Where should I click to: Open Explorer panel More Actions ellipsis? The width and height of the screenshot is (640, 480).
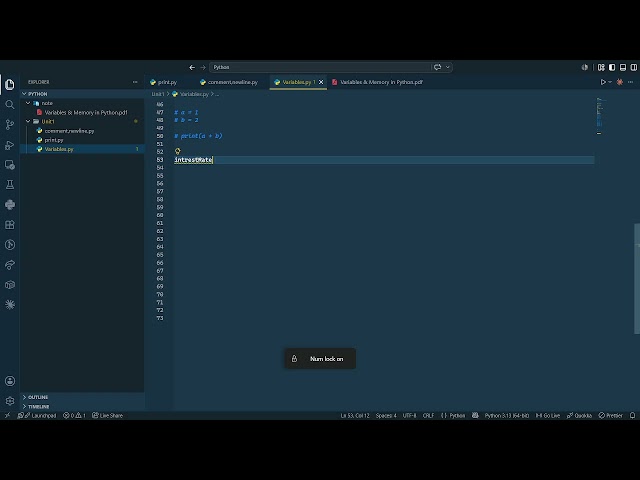tap(135, 82)
